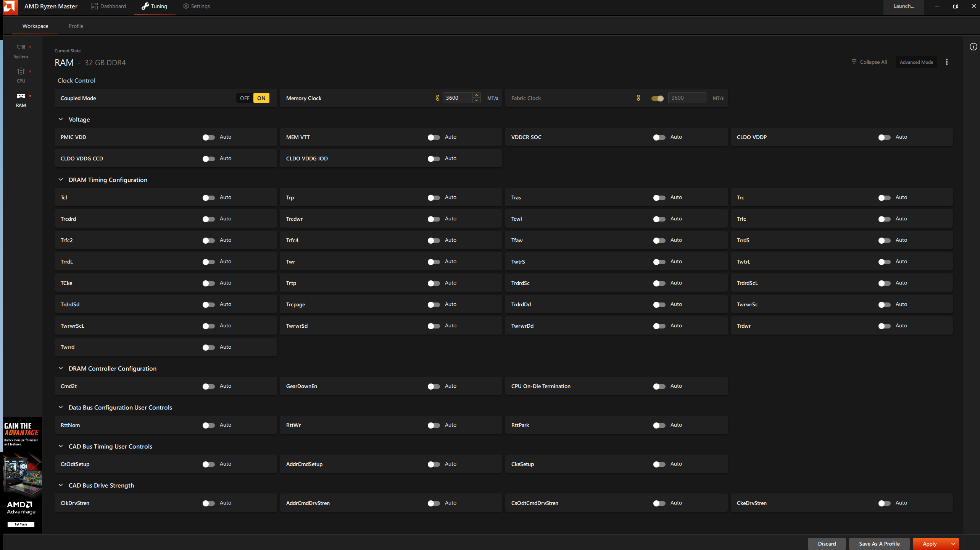Toggle the Cmd2t auto switch

208,386
